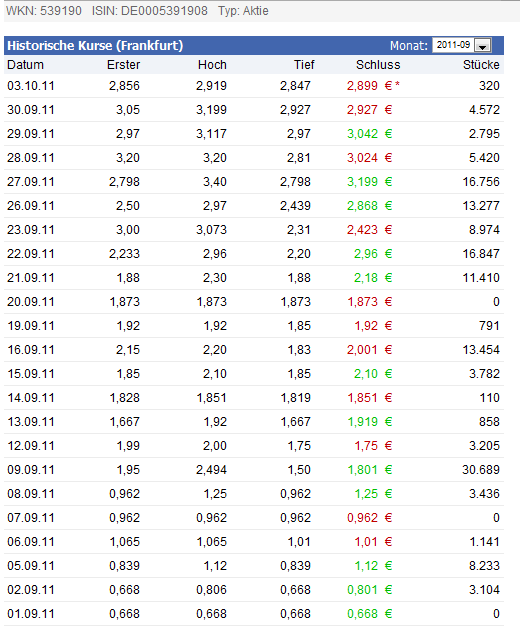Click the green closing price 3,199 €
Viewport: 520px width, 631px height.
click(x=369, y=182)
